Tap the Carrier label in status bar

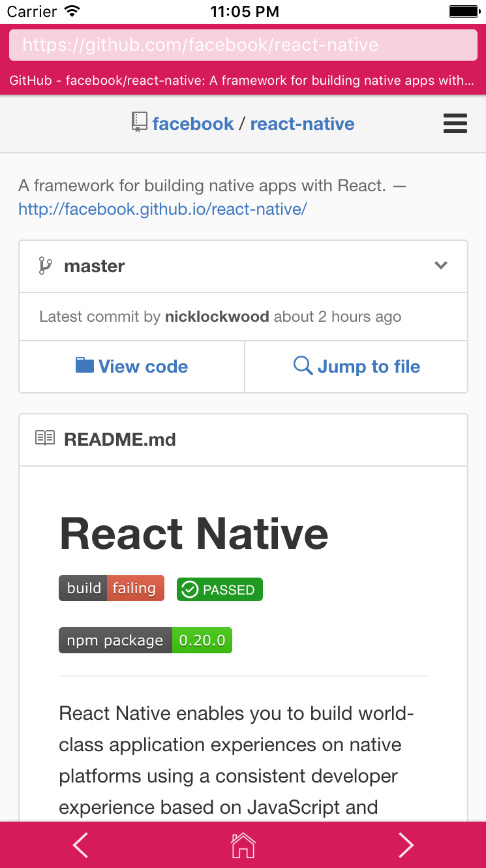pyautogui.click(x=31, y=11)
